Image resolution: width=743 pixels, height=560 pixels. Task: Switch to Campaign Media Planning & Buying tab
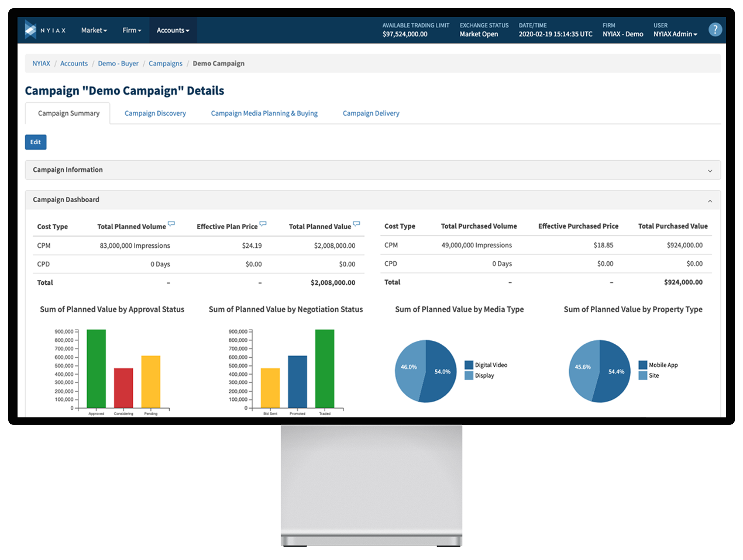[264, 113]
